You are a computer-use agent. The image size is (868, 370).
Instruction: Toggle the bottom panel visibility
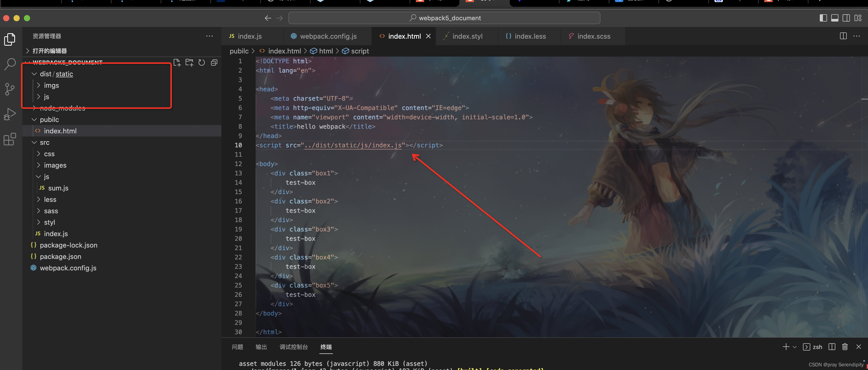835,18
